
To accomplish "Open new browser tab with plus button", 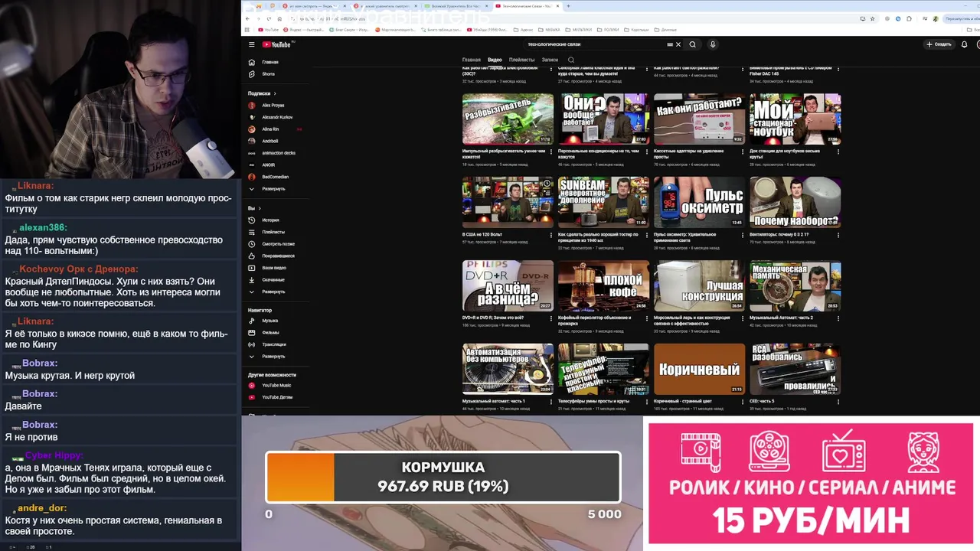I will (x=567, y=6).
